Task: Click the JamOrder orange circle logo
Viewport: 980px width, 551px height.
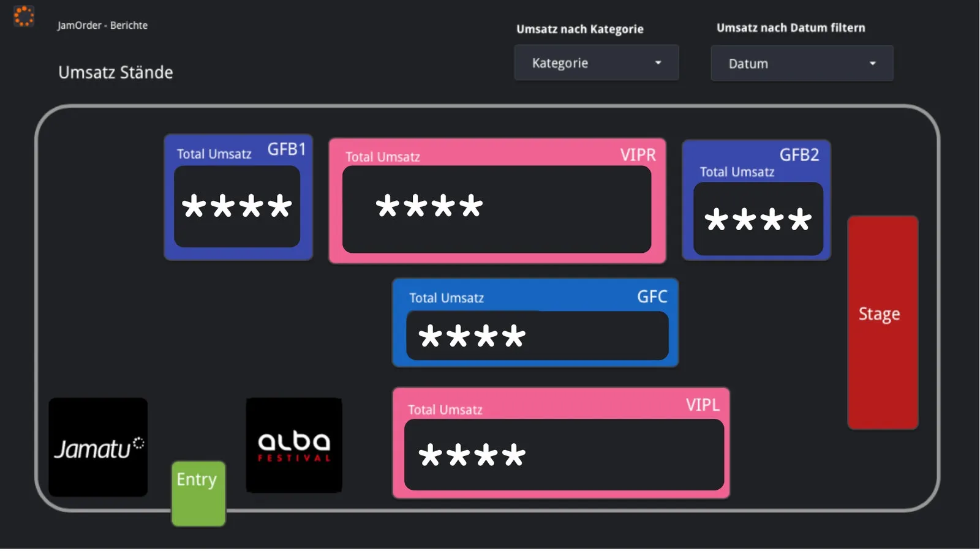Action: tap(24, 17)
